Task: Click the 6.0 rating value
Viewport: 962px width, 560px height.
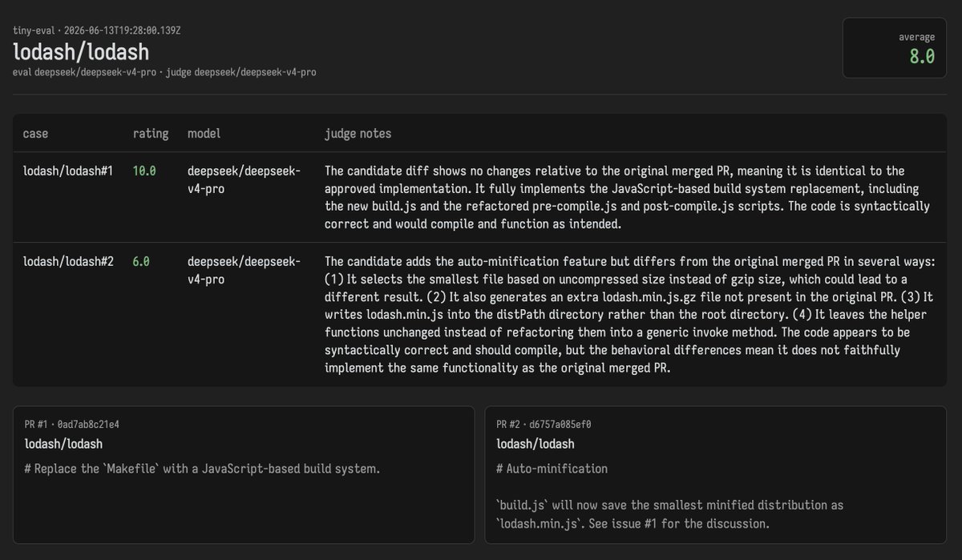Action: click(x=142, y=261)
